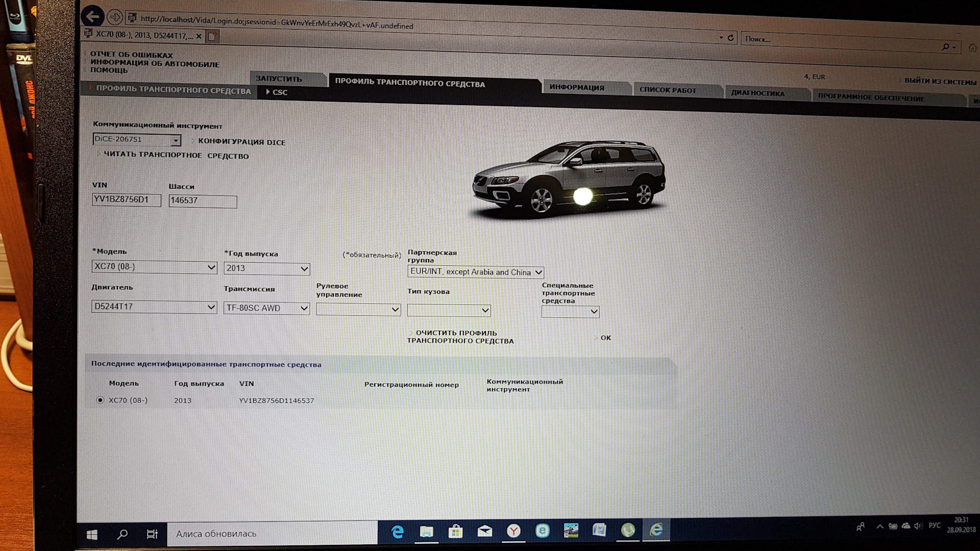The width and height of the screenshot is (980, 551).
Task: Close the XC70 (08-) browser tab
Action: pos(199,36)
